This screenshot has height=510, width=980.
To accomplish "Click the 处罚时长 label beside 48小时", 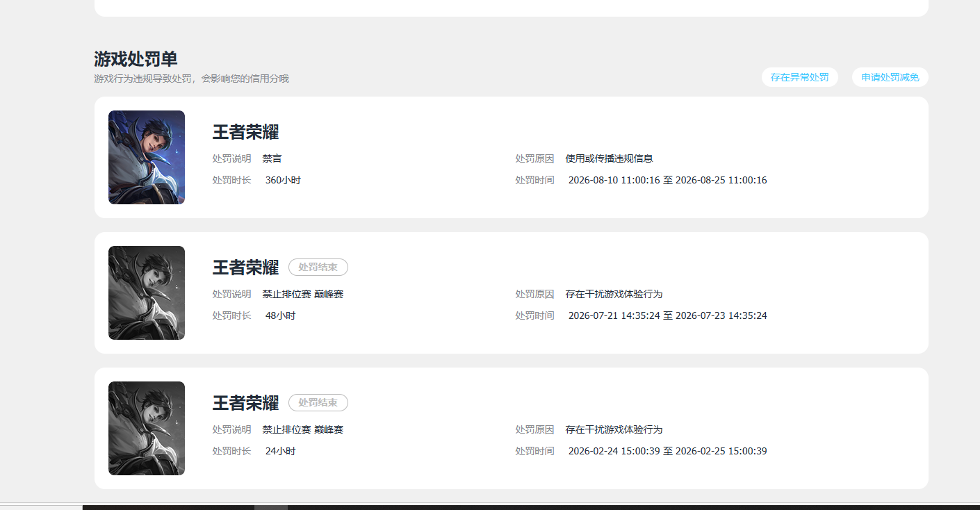I will (x=231, y=315).
